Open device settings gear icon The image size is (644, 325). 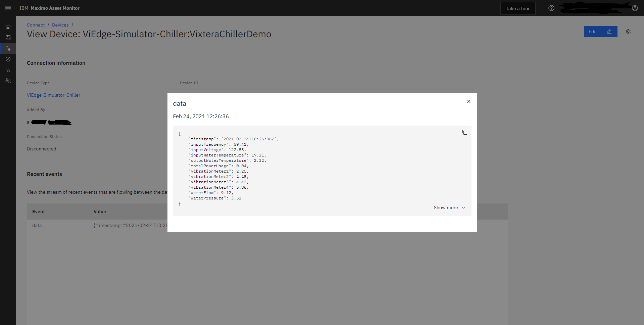[628, 32]
